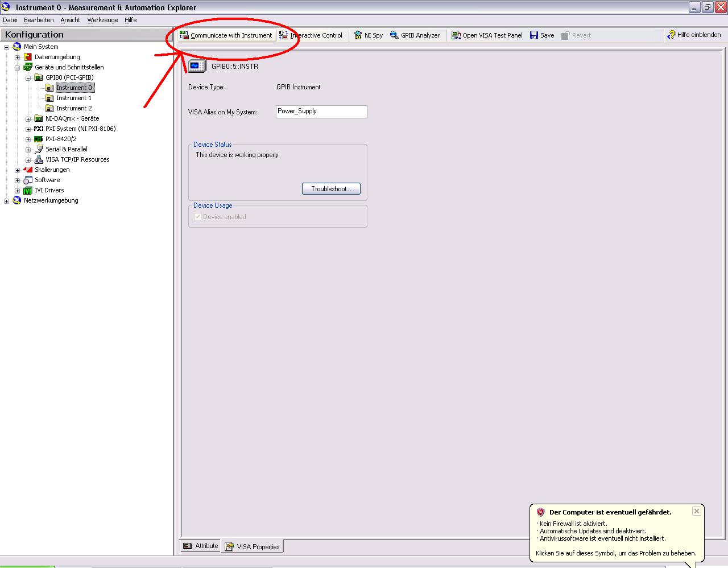Expand the Netzwerkumgebung node
728x568 pixels.
coord(7,201)
